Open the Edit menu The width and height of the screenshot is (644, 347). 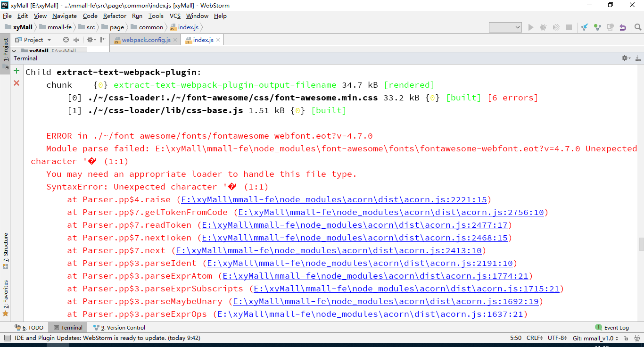tap(23, 16)
